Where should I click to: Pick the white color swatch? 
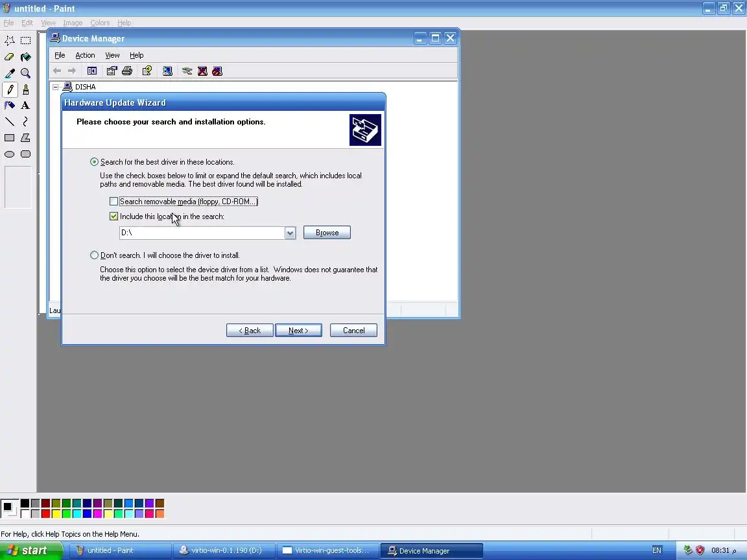(x=25, y=514)
